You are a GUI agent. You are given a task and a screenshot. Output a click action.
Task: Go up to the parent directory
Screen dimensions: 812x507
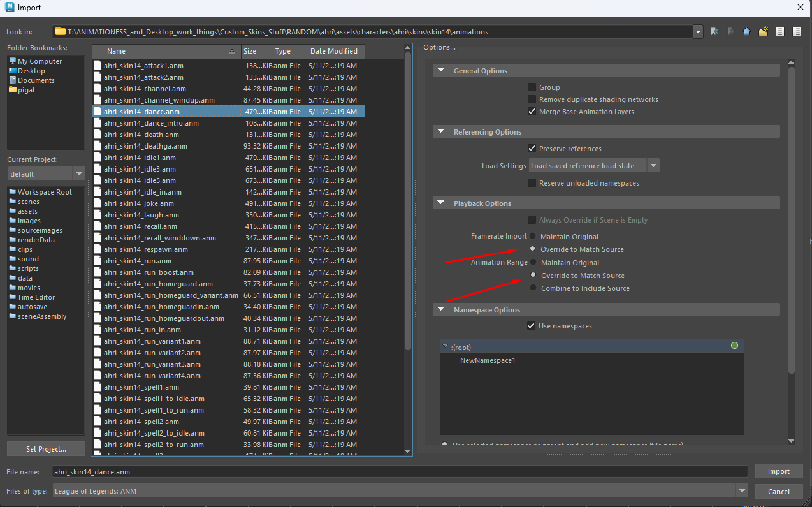(x=747, y=31)
